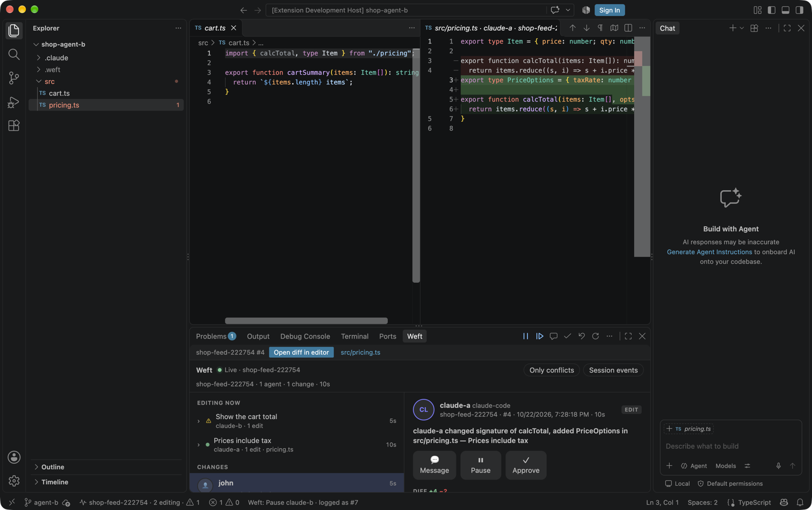The height and width of the screenshot is (510, 812).
Task: Expand the .claude folder
Action: [39, 58]
